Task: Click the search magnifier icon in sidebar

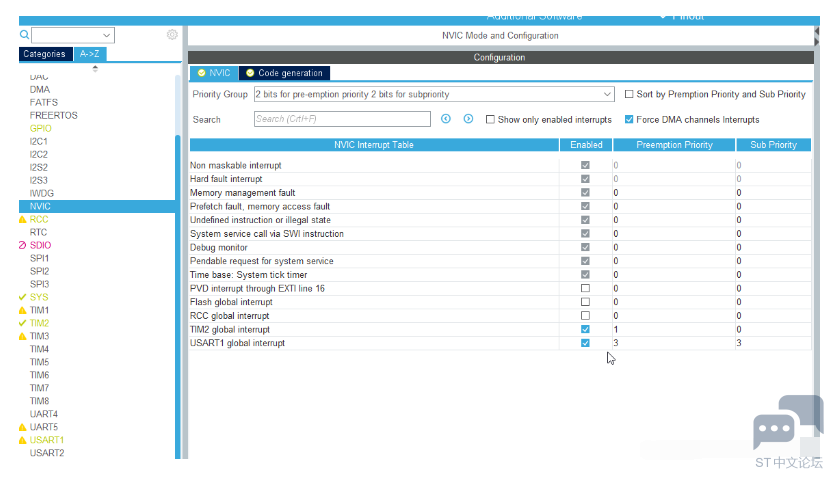Action: click(x=25, y=35)
